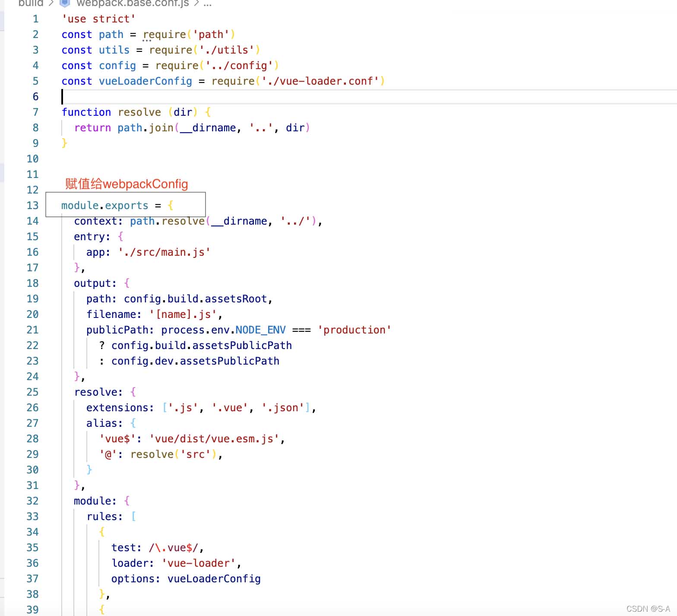Click the resolve function name on line 7
The width and height of the screenshot is (677, 616).
coord(139,112)
